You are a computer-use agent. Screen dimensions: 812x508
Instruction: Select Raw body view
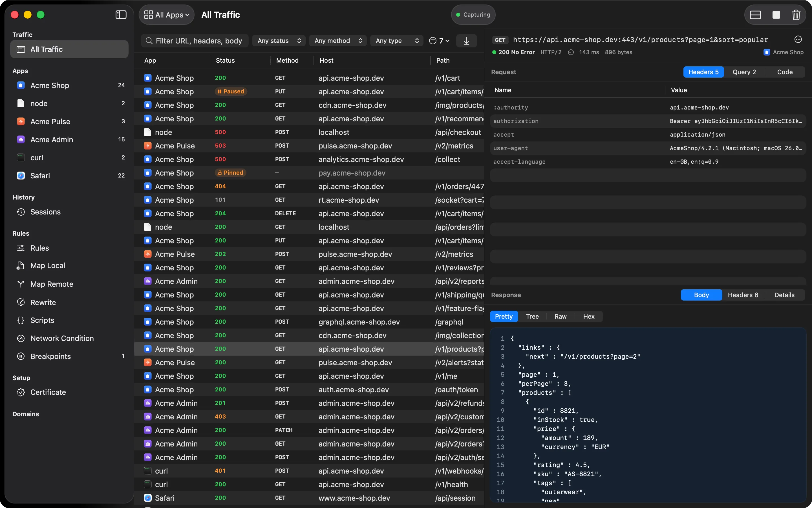pos(560,316)
